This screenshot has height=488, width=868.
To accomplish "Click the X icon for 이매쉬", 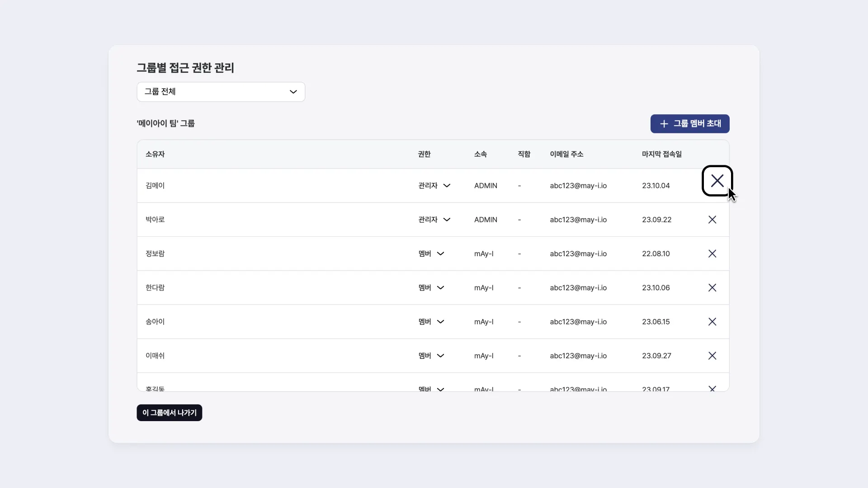I will point(712,356).
